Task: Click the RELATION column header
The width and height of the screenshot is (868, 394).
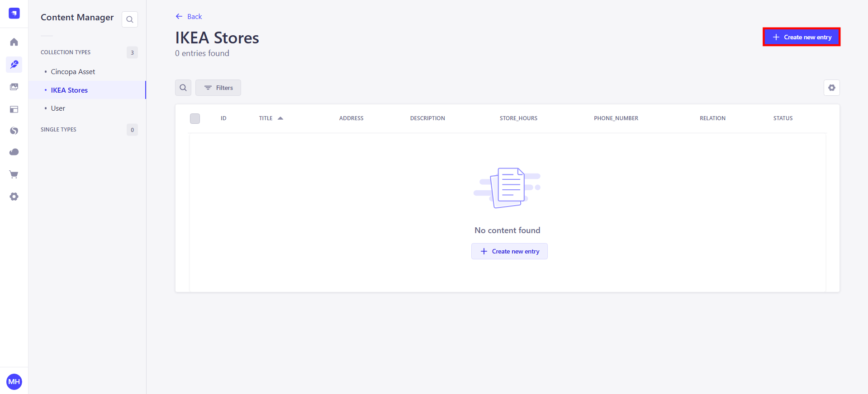Action: click(712, 118)
